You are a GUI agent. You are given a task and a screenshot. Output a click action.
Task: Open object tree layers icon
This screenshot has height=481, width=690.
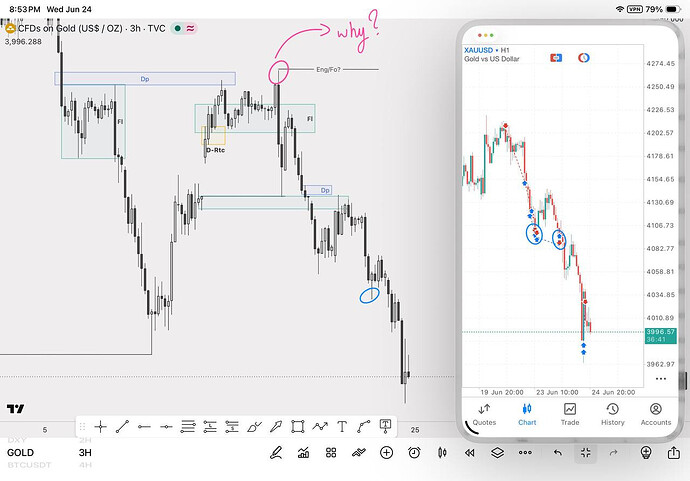click(497, 452)
